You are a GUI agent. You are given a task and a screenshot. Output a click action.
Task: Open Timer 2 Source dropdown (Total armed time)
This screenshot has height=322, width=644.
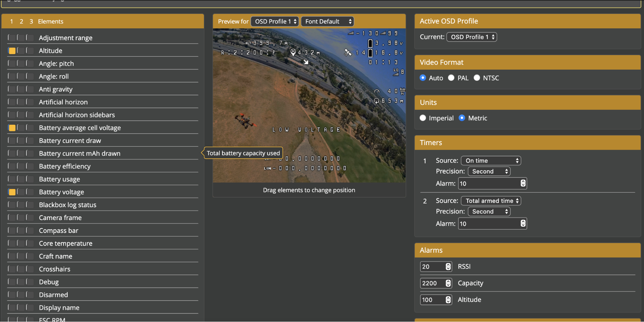coord(491,201)
